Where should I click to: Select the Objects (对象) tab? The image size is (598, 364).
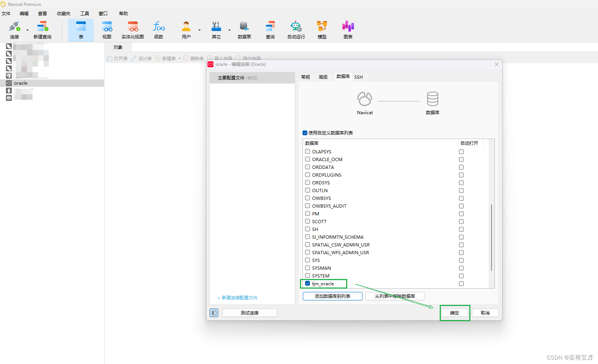point(118,47)
